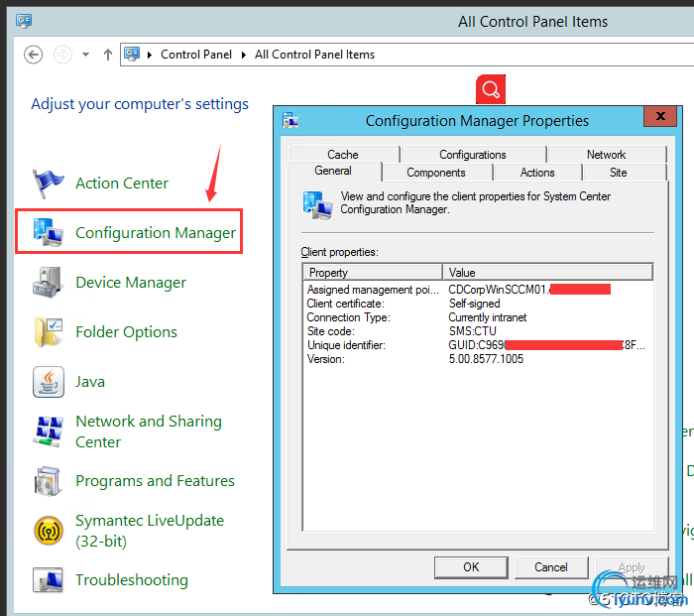Go back with the Back arrow
This screenshot has width=694, height=616.
click(x=33, y=55)
